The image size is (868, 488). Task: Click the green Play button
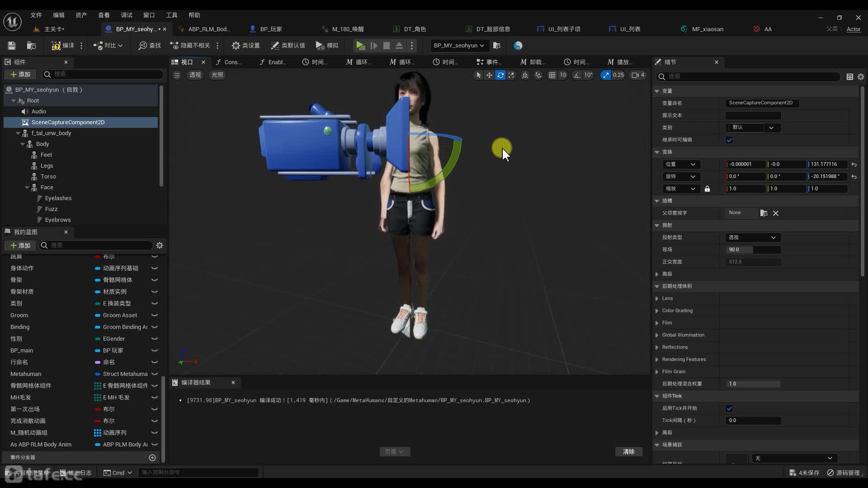(360, 46)
